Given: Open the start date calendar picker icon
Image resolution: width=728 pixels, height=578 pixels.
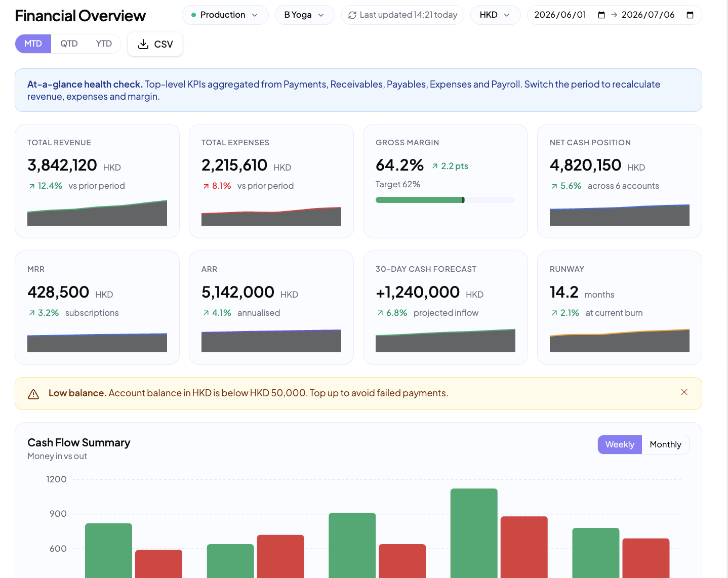Looking at the screenshot, I should pos(601,15).
